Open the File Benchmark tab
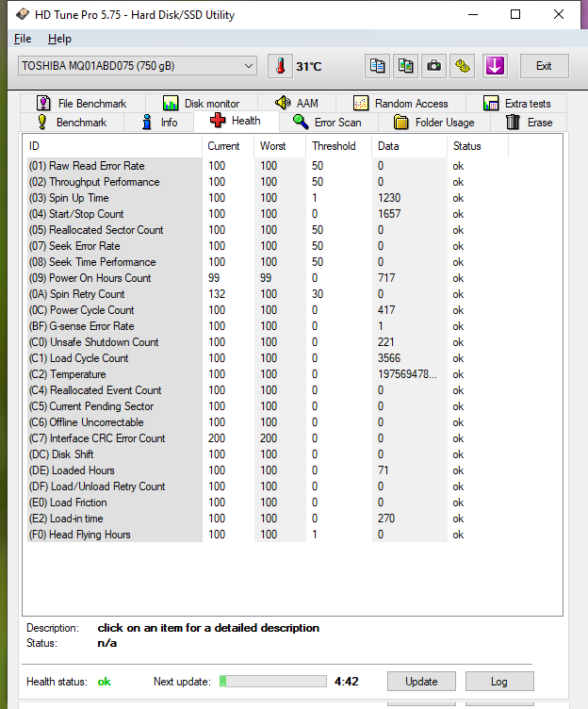This screenshot has height=709, width=588. [x=82, y=104]
